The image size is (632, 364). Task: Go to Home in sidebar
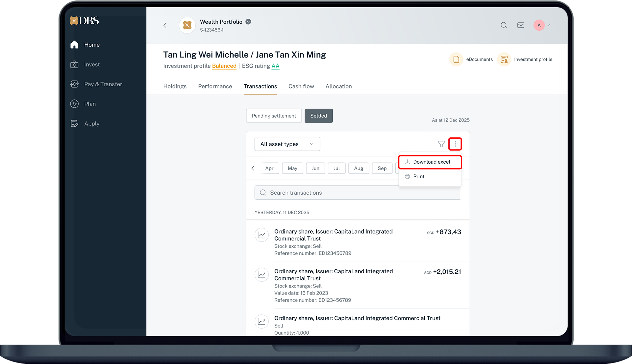(92, 45)
